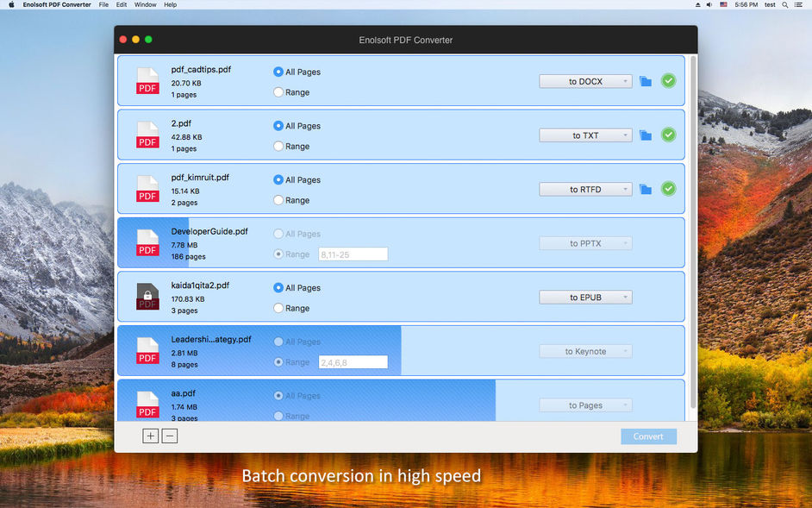Viewport: 812px width, 508px height.
Task: Change kaida1qita2.pdf format from to EPUB
Action: [585, 297]
